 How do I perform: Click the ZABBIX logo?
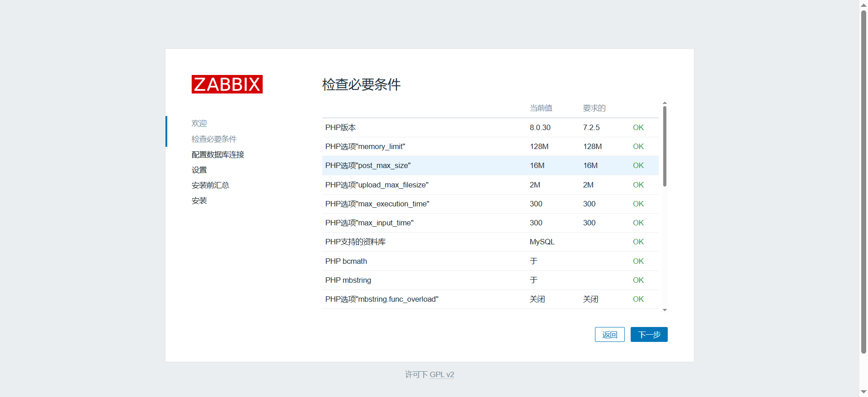click(x=227, y=84)
